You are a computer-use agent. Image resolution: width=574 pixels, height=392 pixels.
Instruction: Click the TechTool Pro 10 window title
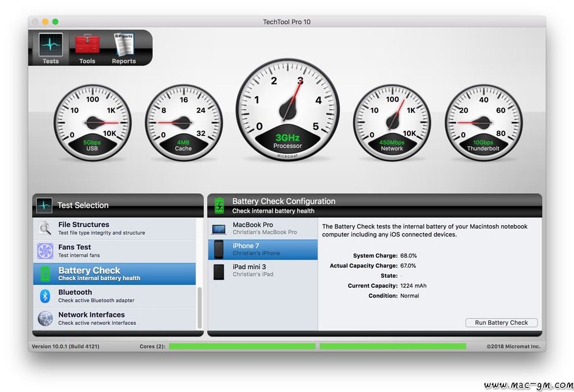coord(286,22)
